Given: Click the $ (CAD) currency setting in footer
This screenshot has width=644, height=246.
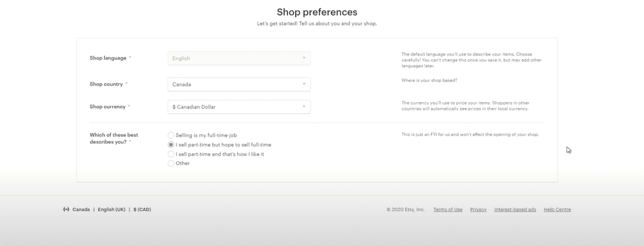Looking at the screenshot, I should coord(143,210).
